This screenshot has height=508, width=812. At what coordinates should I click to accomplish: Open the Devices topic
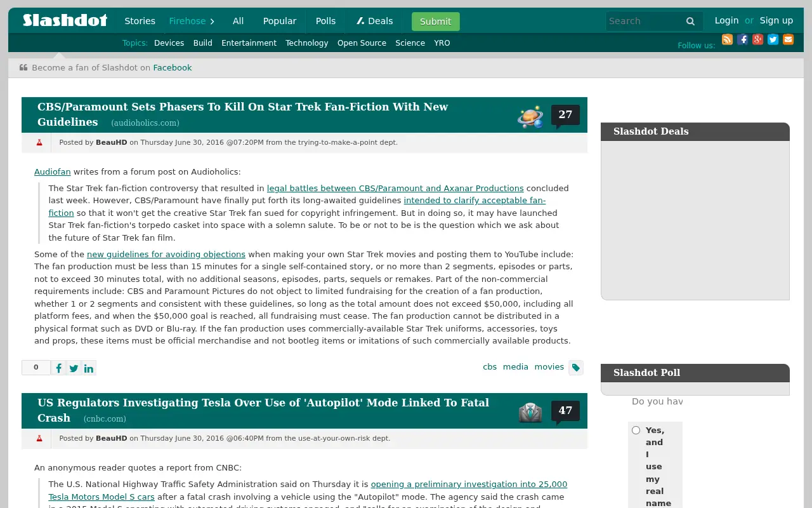tap(169, 43)
